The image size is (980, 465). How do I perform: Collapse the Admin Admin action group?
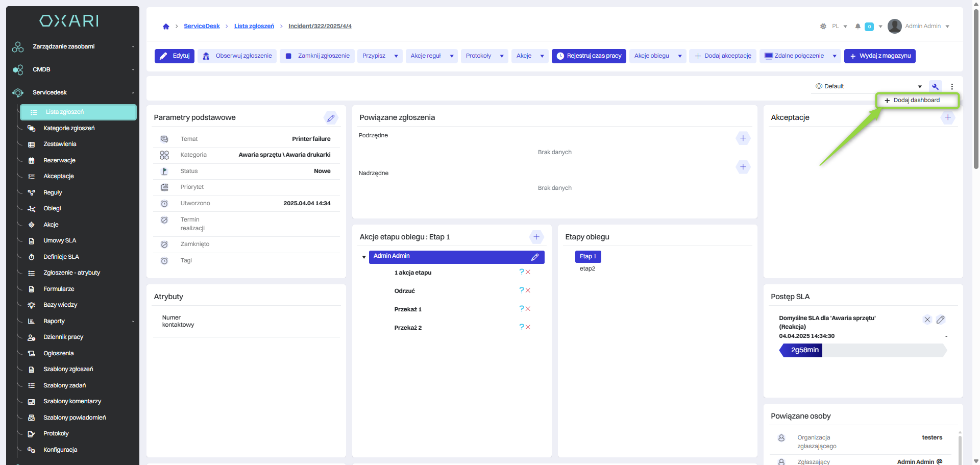click(x=364, y=257)
